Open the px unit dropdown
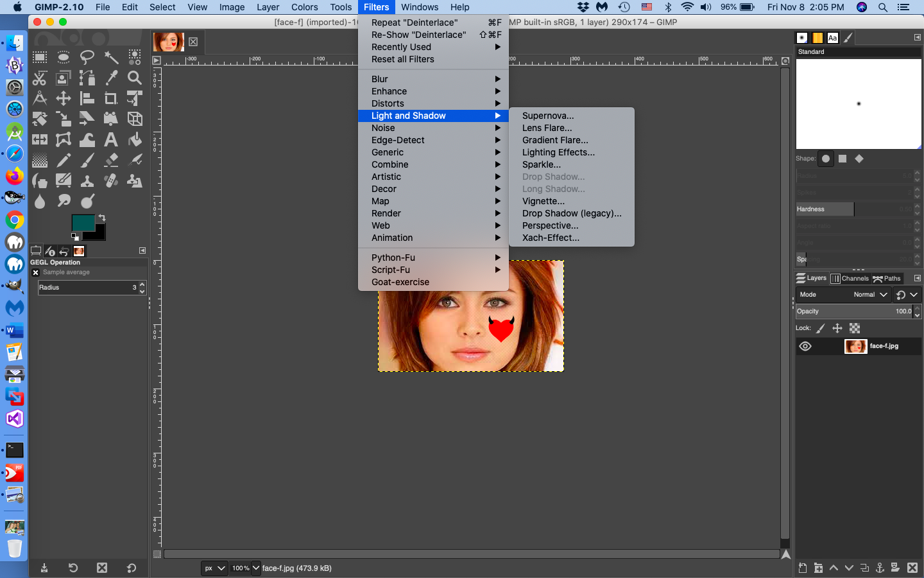This screenshot has height=578, width=924. pyautogui.click(x=214, y=568)
